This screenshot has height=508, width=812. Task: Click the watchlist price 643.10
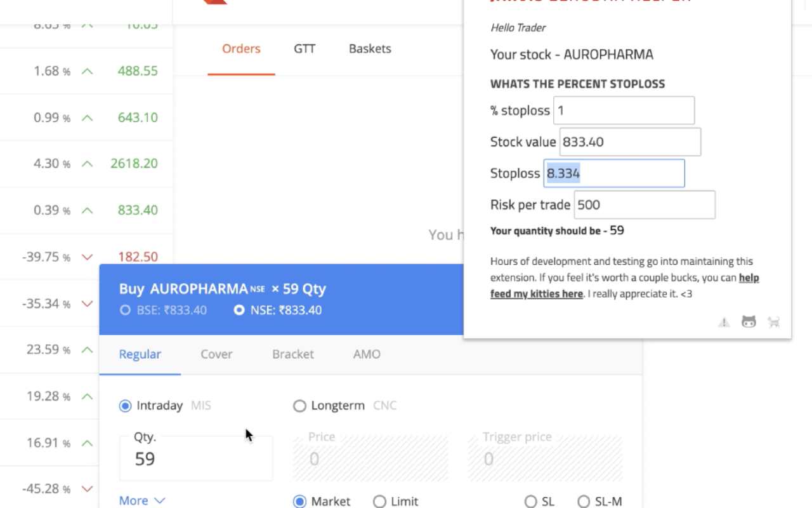tap(138, 117)
